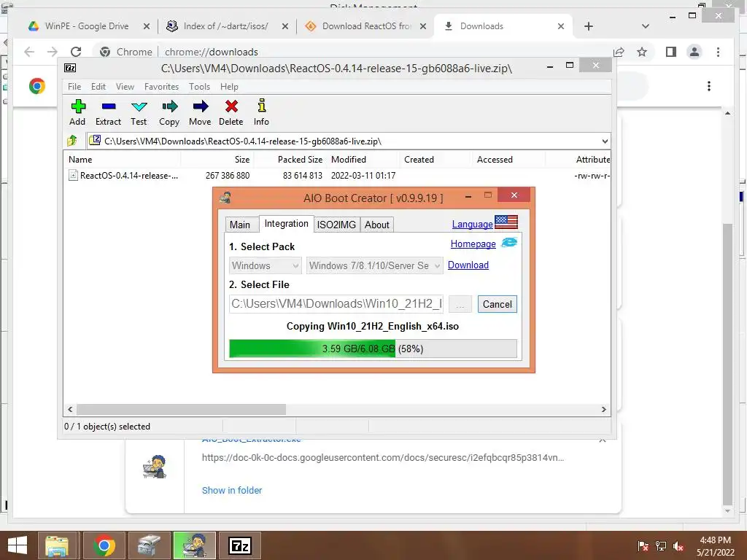Open 7-Zip from the taskbar

coord(241,545)
